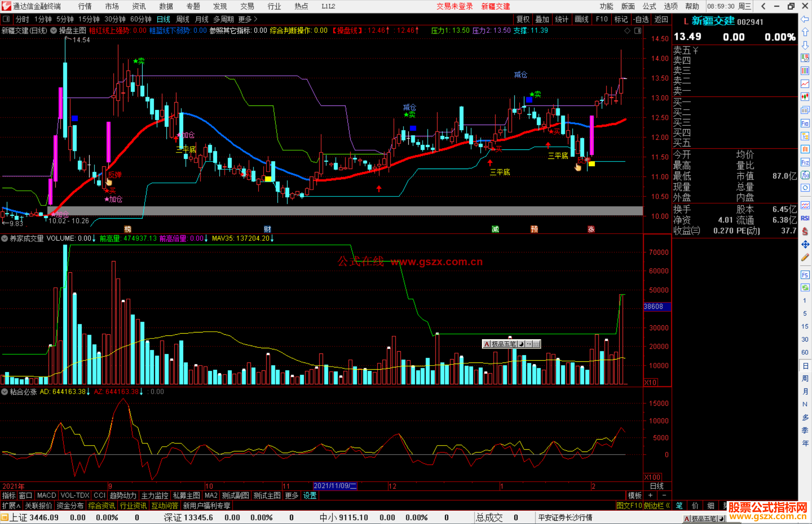Open the 资讯 menu
This screenshot has height=524, width=812.
(x=139, y=6)
